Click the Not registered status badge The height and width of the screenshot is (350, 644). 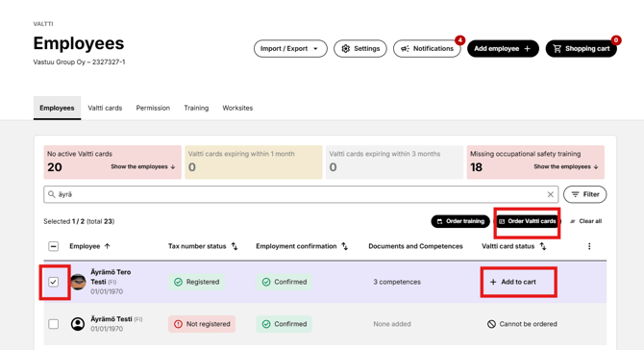pos(202,324)
